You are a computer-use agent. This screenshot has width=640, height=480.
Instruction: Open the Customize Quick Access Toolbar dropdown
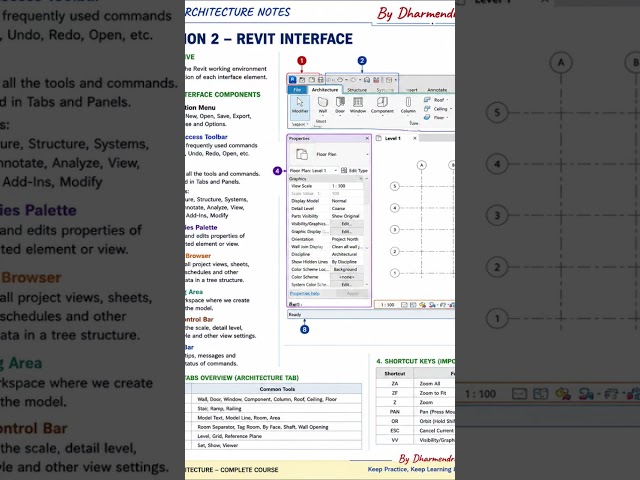click(x=396, y=80)
